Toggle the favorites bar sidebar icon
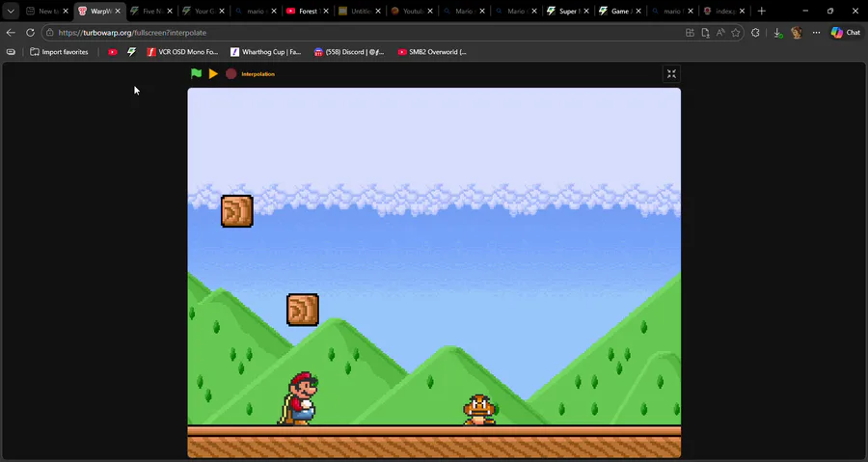Viewport: 868px width, 462px height. coord(11,52)
